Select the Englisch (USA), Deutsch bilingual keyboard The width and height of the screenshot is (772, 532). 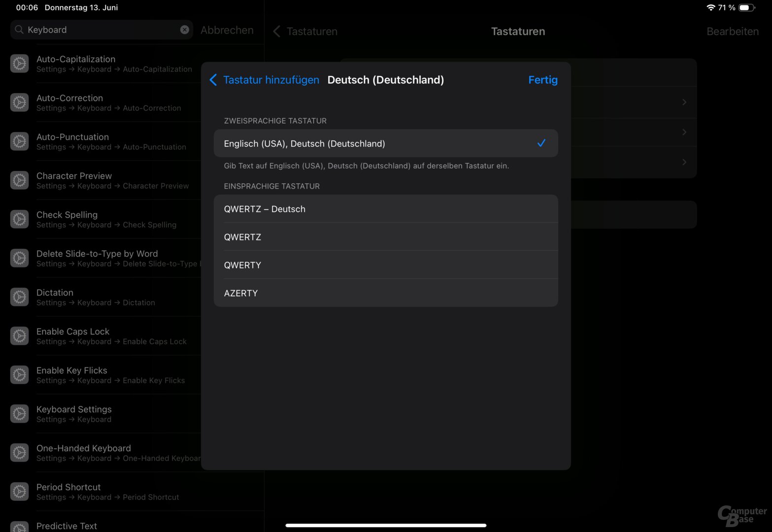pyautogui.click(x=385, y=143)
